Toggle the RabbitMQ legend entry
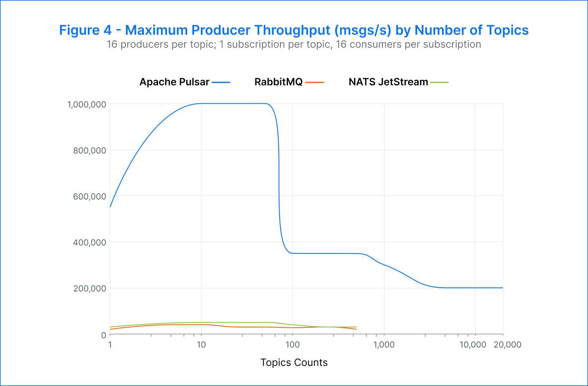The image size is (588, 386). click(278, 82)
